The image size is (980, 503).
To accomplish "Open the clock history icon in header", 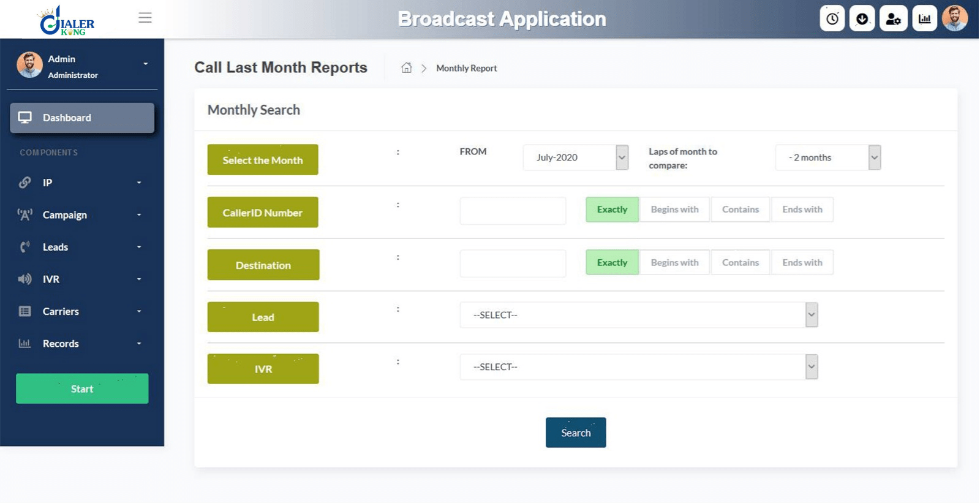I will click(x=832, y=19).
